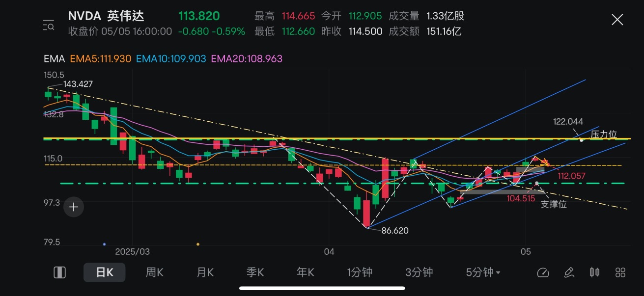Select the 1分钟 interval tab
Viewport: 644px width, 296px height.
tap(360, 272)
